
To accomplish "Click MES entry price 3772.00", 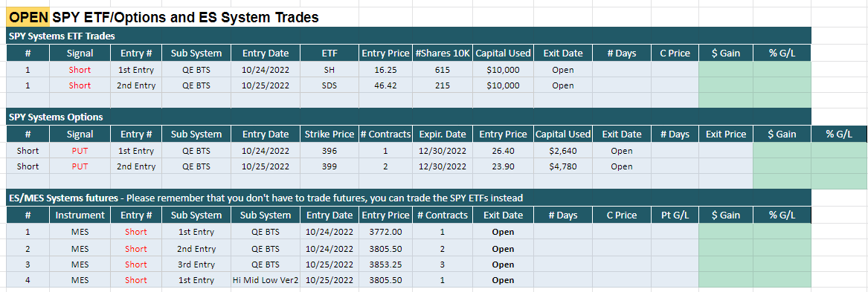I will [x=386, y=233].
